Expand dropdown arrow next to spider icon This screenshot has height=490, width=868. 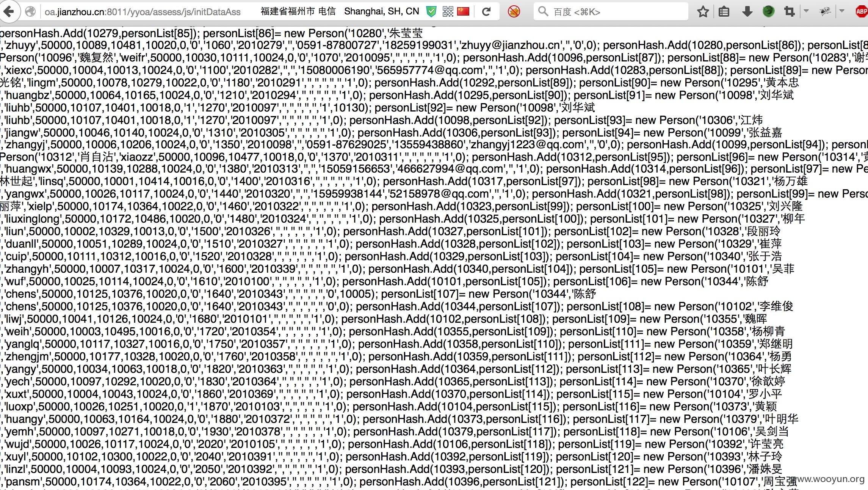tap(842, 11)
